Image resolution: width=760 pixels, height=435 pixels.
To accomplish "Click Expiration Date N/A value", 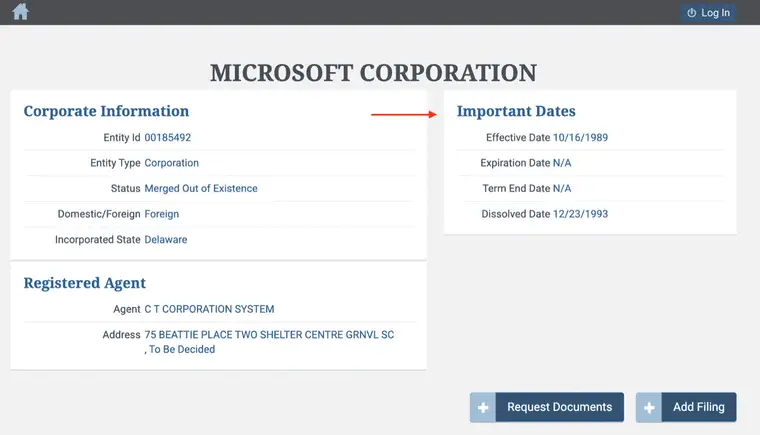I will click(562, 163).
